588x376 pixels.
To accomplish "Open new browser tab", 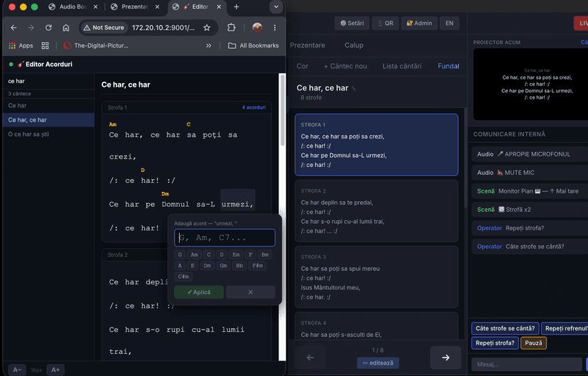I will coord(236,7).
